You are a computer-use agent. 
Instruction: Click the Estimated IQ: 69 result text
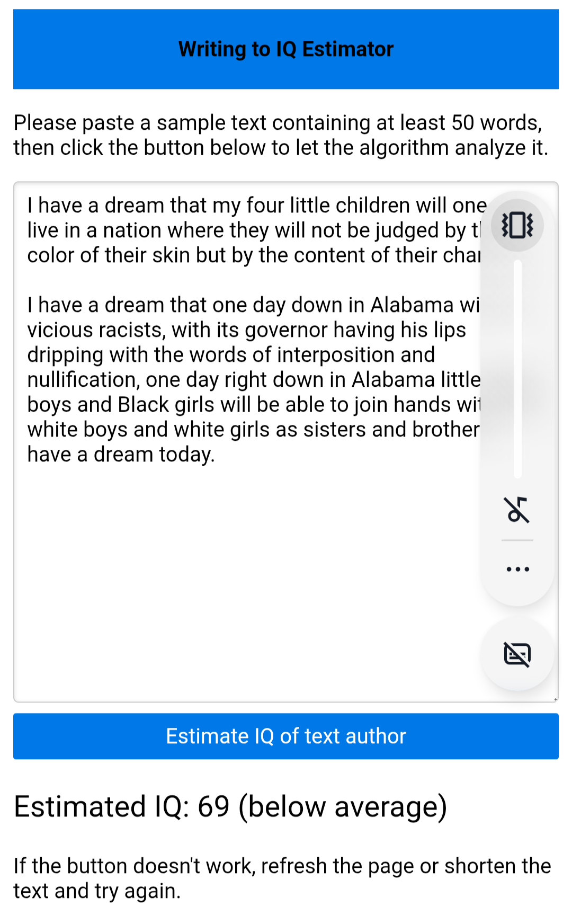click(230, 806)
